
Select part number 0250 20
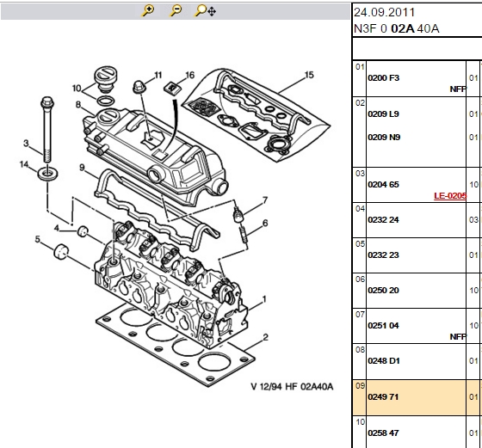[383, 290]
